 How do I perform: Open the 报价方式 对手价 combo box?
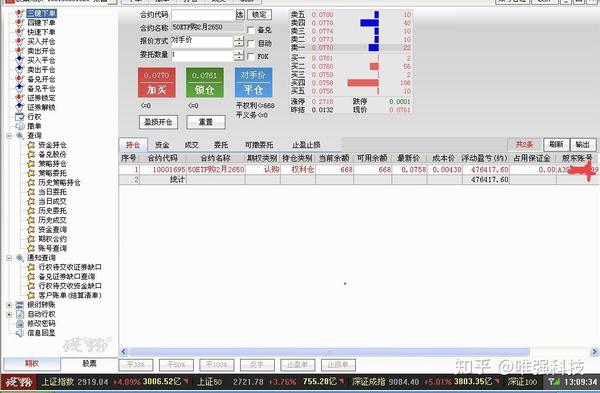coord(202,41)
